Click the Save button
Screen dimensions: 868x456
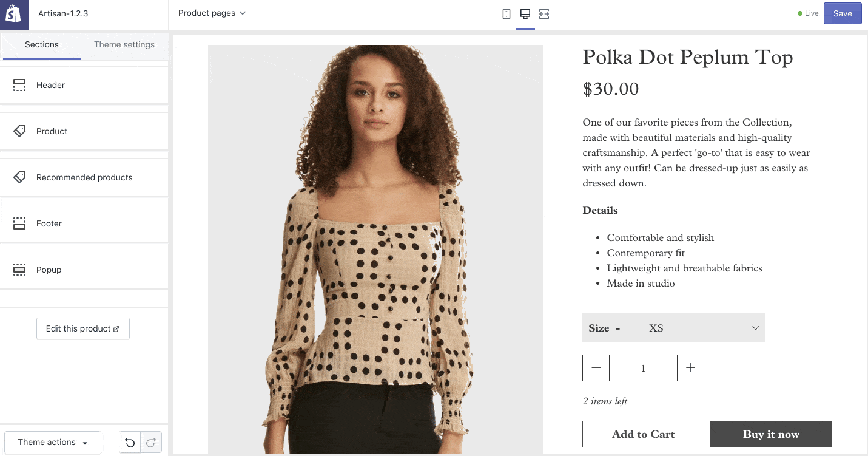point(842,13)
